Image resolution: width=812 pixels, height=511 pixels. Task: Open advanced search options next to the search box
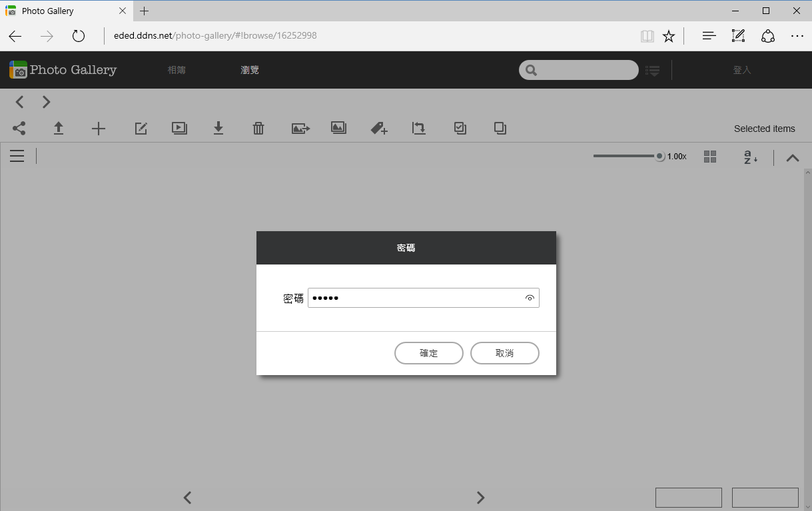pyautogui.click(x=653, y=71)
